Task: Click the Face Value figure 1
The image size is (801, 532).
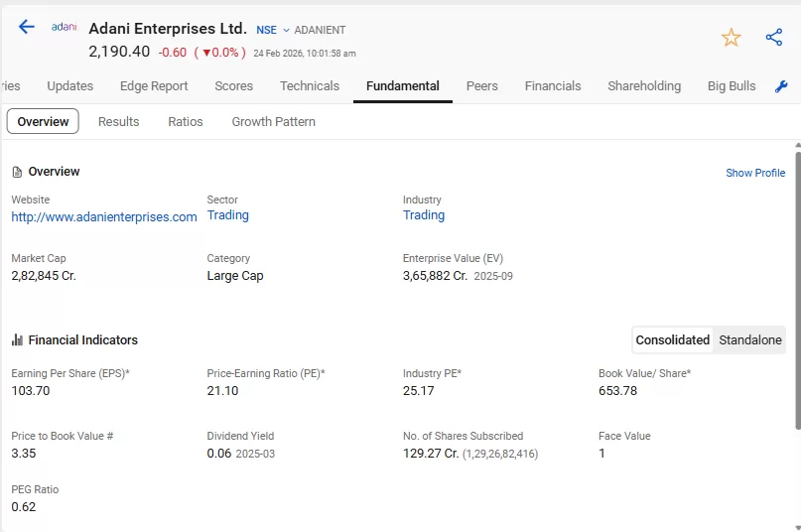Action: tap(601, 454)
